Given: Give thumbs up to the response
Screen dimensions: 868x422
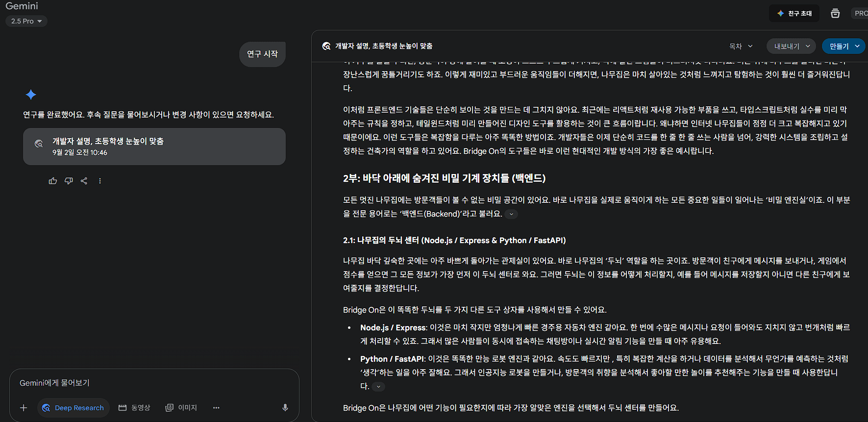Looking at the screenshot, I should click(x=53, y=181).
